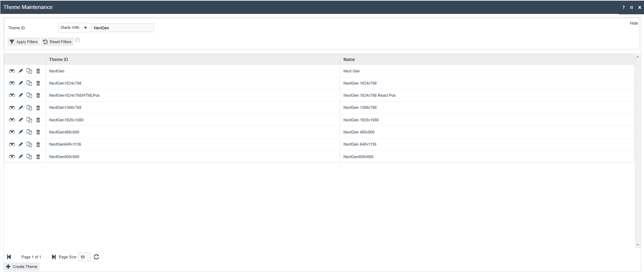View the NextGen1366x768 theme
644x273 pixels.
pyautogui.click(x=12, y=107)
